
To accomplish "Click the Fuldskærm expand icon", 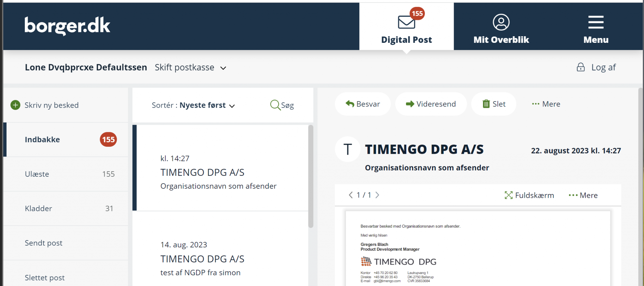I will [508, 195].
